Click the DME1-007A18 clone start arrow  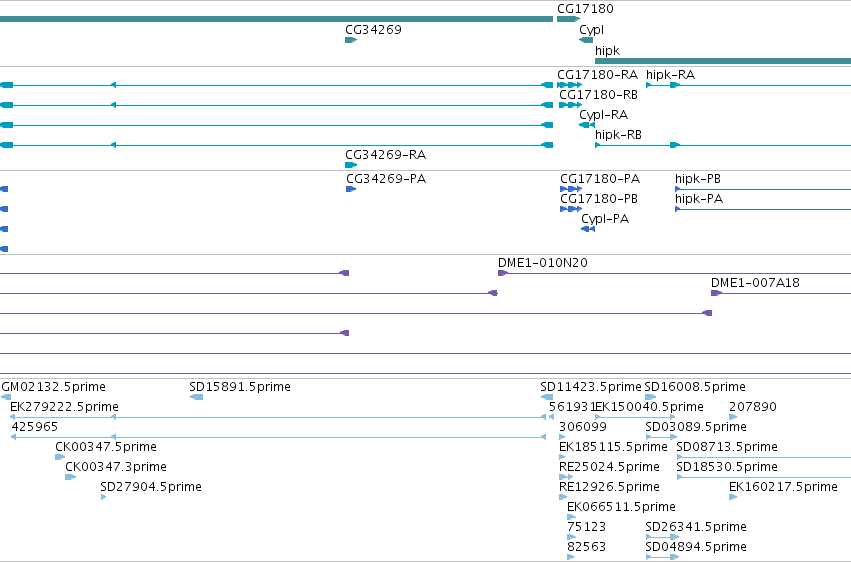pos(716,293)
